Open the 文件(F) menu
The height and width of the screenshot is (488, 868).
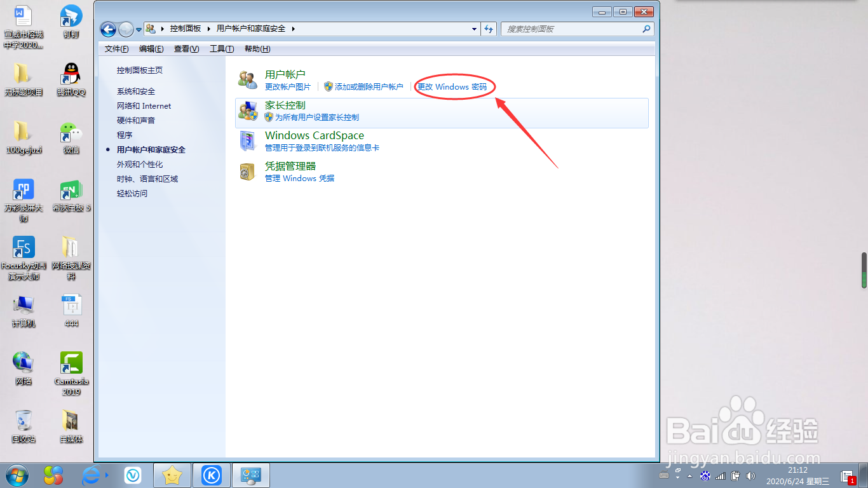tap(116, 49)
